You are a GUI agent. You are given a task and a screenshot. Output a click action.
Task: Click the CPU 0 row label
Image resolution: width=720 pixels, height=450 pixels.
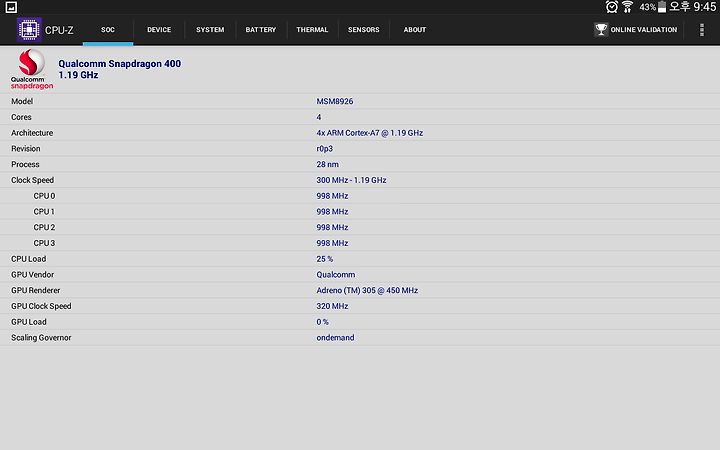tap(44, 196)
